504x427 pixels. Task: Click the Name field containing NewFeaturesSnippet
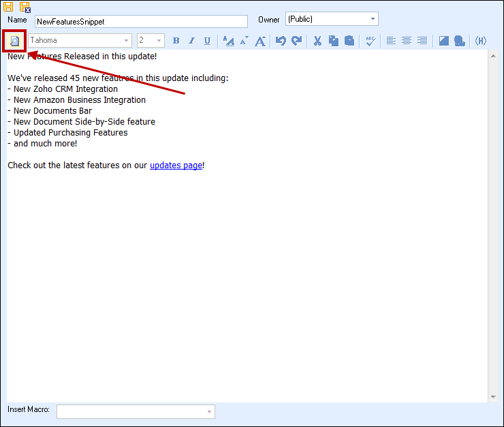[x=141, y=22]
